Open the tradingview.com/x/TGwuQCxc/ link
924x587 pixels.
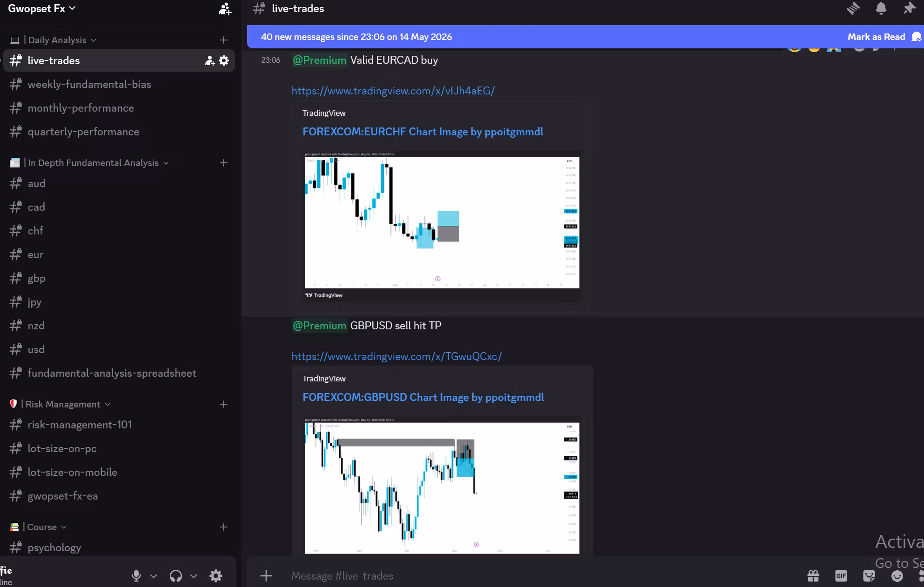pyautogui.click(x=397, y=356)
